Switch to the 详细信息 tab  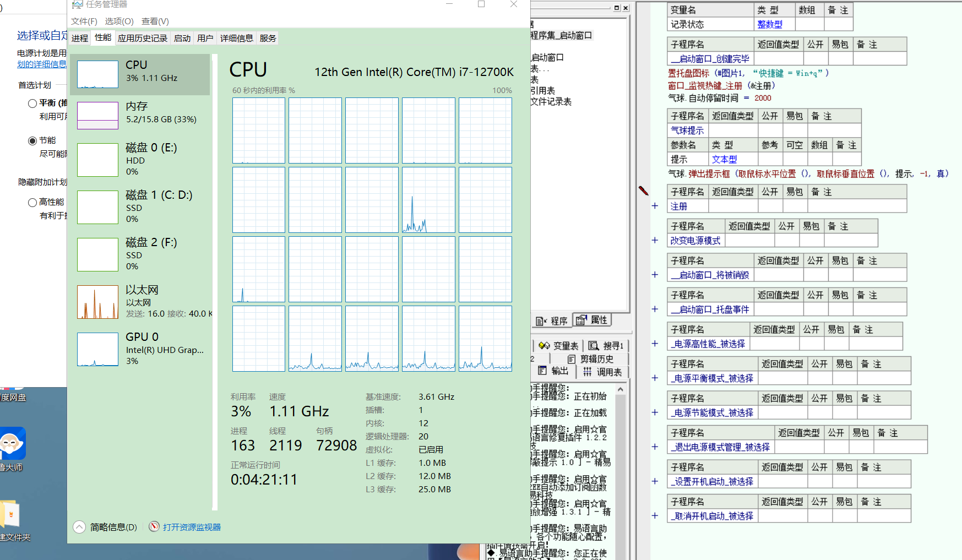click(x=237, y=38)
